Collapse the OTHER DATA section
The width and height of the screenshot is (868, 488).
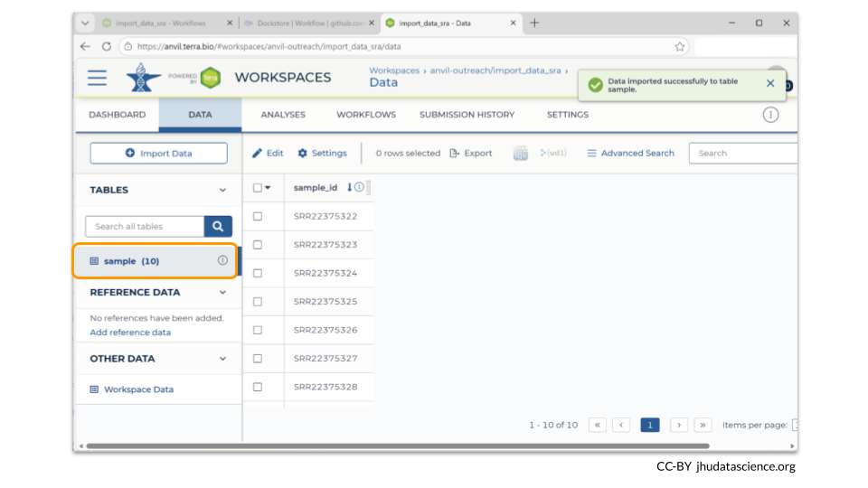pyautogui.click(x=222, y=359)
